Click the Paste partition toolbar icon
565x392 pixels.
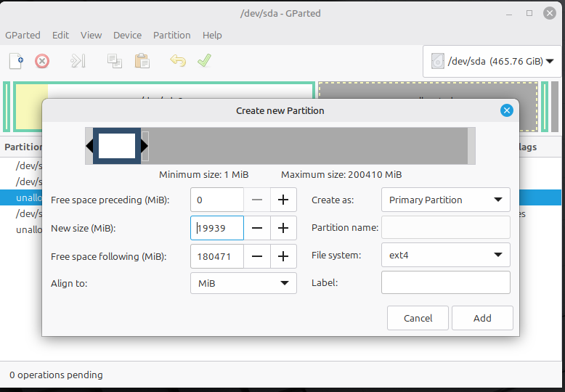tap(142, 61)
